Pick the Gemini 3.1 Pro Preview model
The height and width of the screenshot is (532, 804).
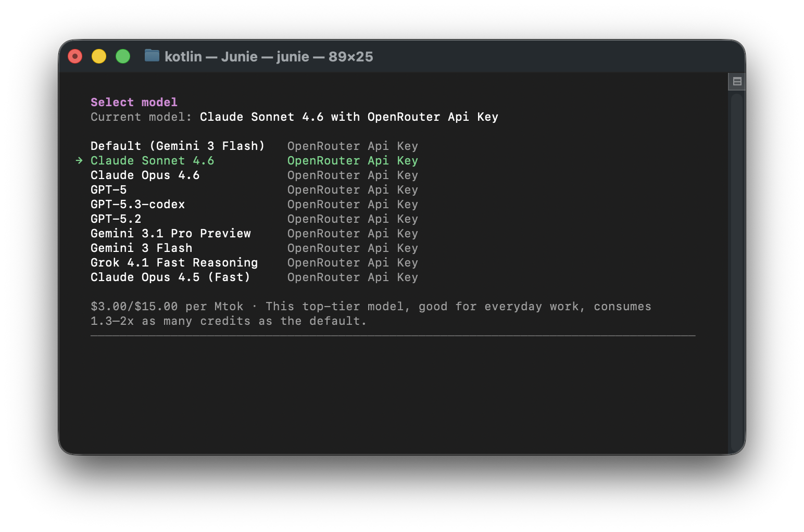coord(170,234)
